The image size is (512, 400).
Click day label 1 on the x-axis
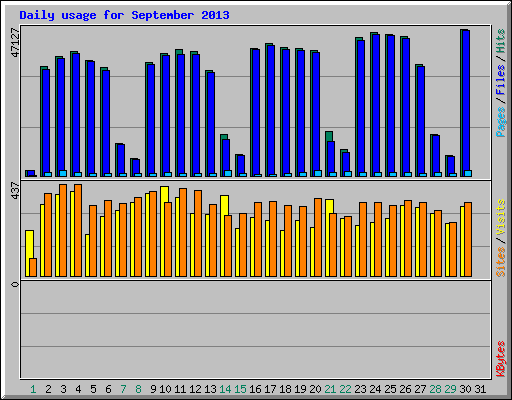click(33, 389)
